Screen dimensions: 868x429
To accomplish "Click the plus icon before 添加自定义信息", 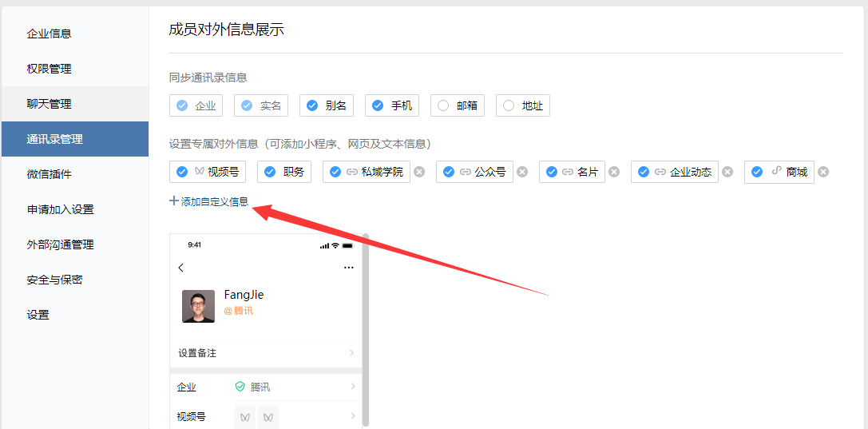I will (x=174, y=201).
